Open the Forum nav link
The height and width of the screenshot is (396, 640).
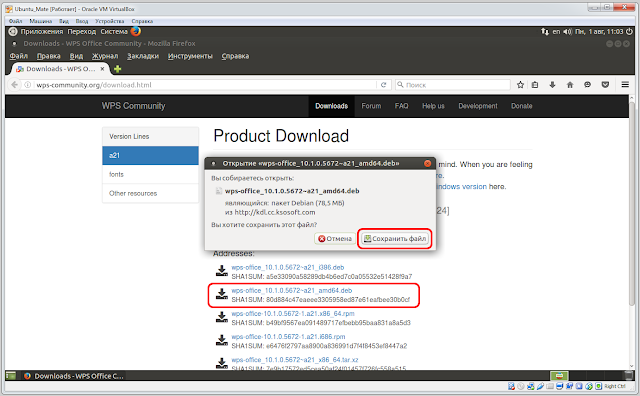[371, 106]
